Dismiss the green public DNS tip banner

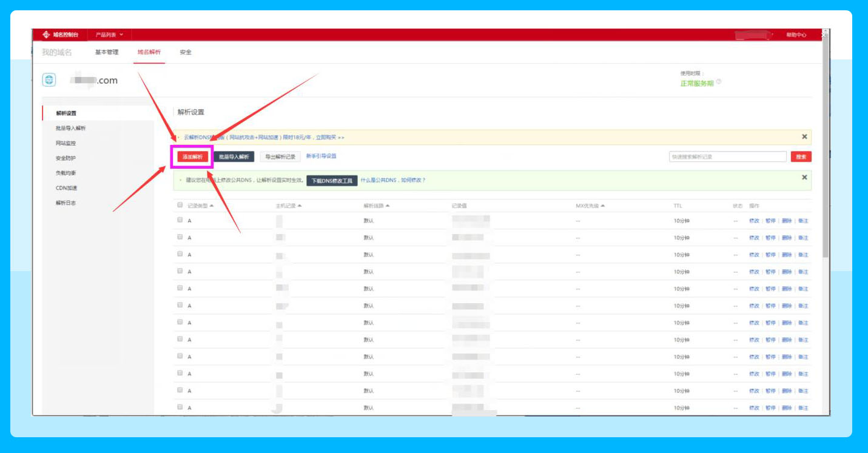(804, 178)
